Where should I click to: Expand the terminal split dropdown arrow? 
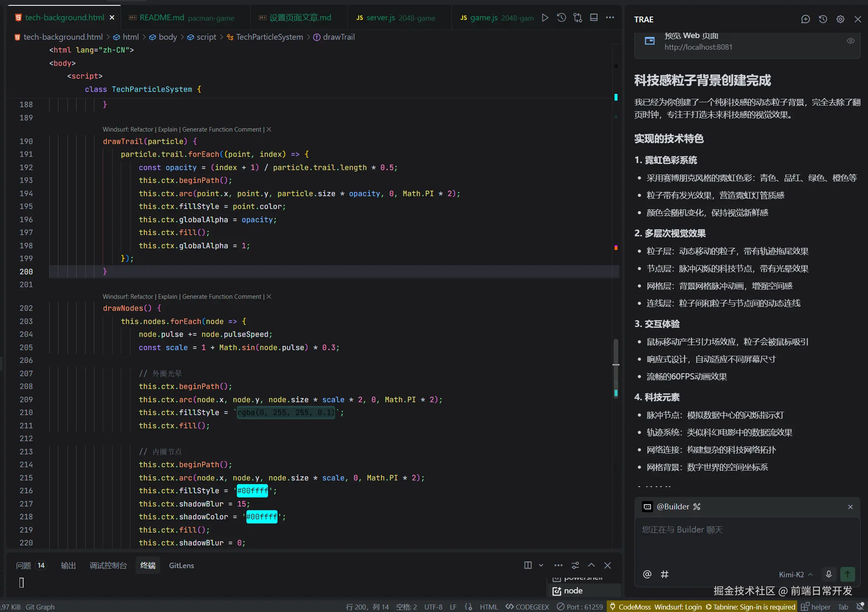coord(541,565)
